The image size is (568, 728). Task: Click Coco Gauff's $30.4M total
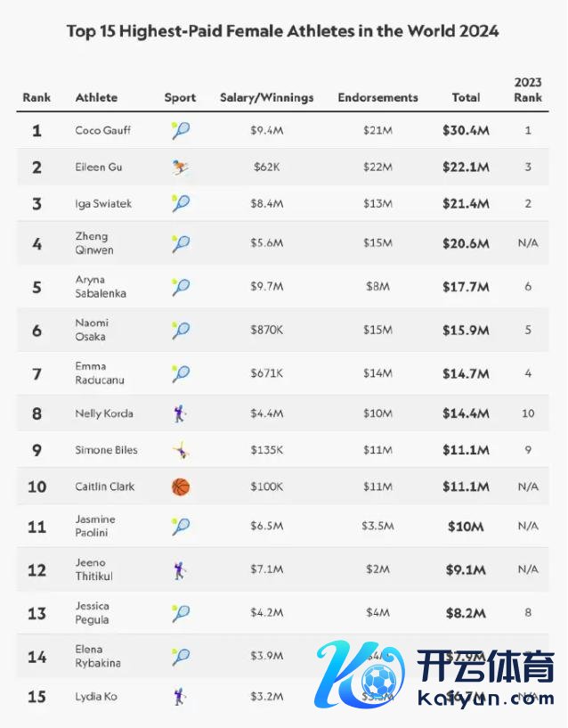tap(466, 130)
